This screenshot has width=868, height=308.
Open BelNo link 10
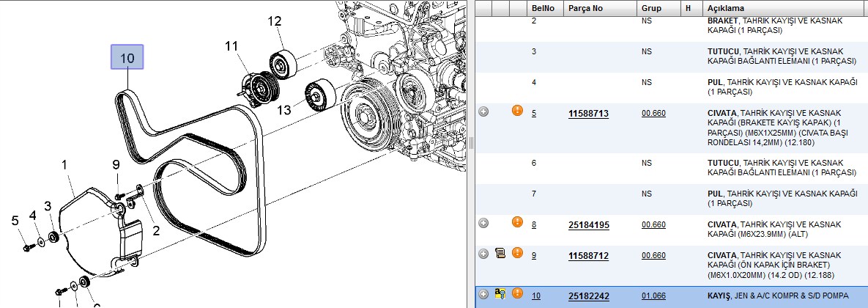pyautogui.click(x=536, y=296)
